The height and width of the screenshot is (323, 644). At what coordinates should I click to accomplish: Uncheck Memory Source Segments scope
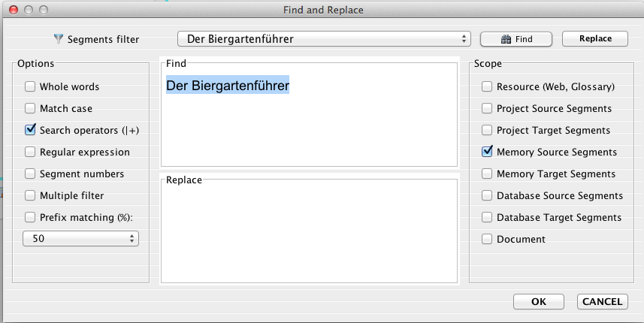pos(488,152)
